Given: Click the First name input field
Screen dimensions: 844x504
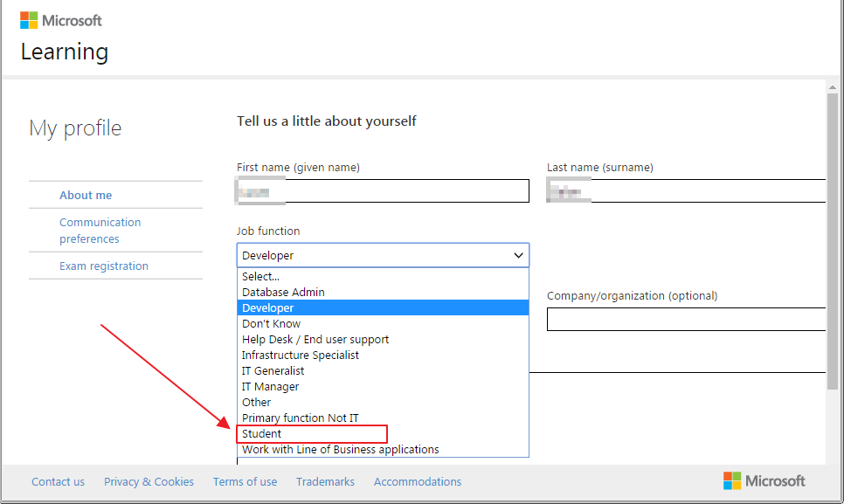Looking at the screenshot, I should 383,191.
